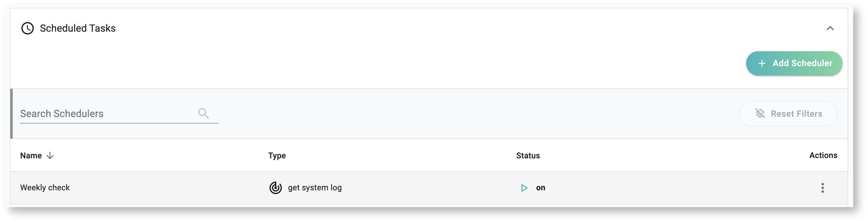Click the Add Scheduler button
The height and width of the screenshot is (222, 868).
click(794, 63)
